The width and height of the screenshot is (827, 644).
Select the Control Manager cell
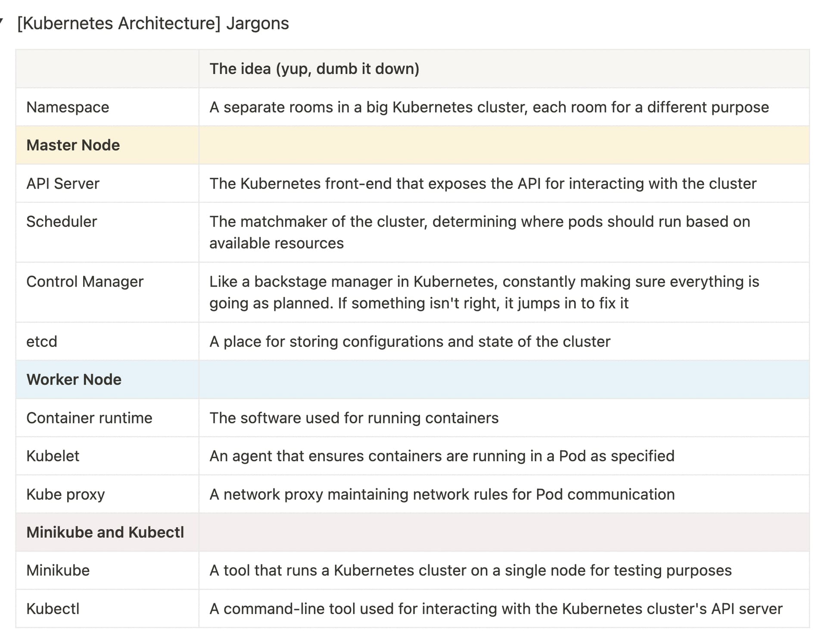coord(85,281)
